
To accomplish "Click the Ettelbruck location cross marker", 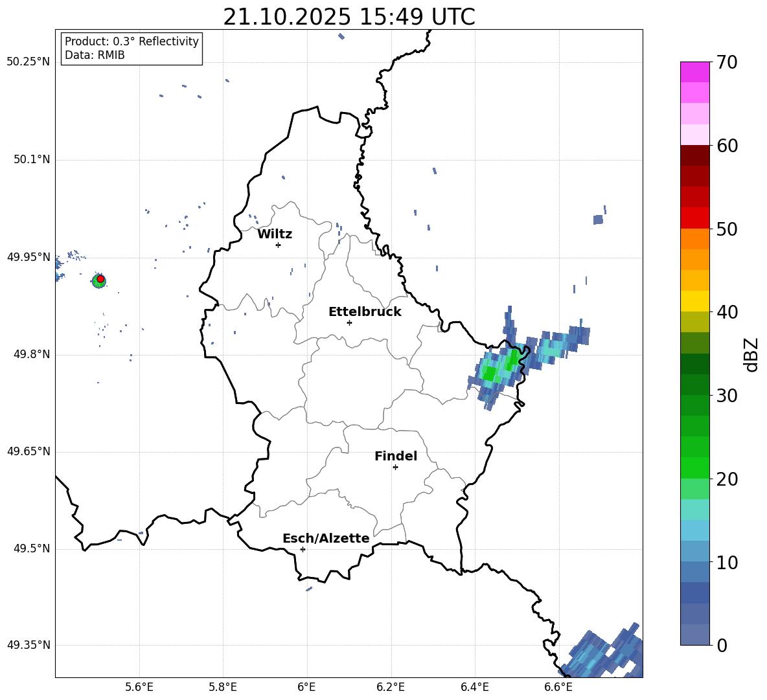I will 349,322.
